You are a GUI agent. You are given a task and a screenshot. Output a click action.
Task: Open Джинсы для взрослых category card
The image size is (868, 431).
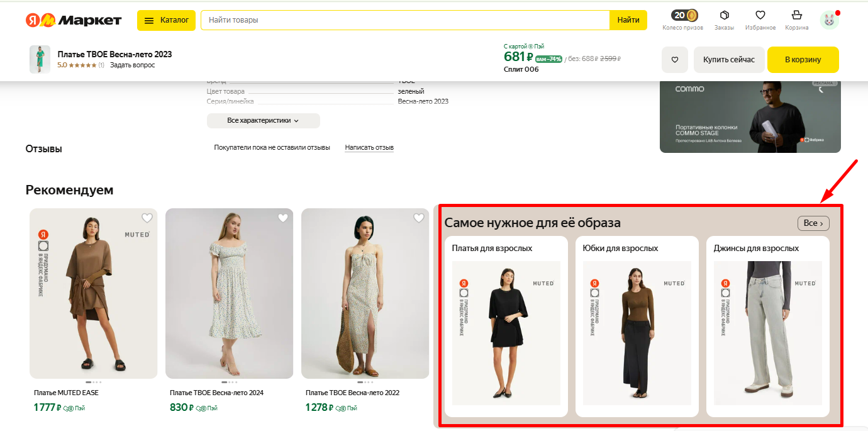point(768,327)
